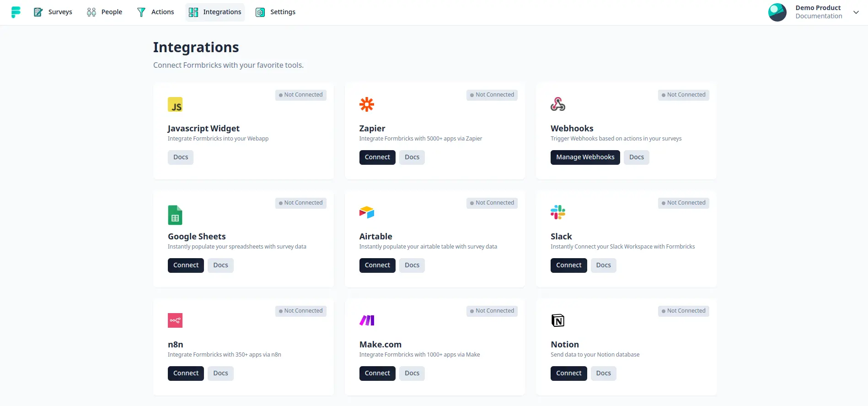Screen dimensions: 868x406
Task: Click the Make.com purple icon
Action: 366,320
